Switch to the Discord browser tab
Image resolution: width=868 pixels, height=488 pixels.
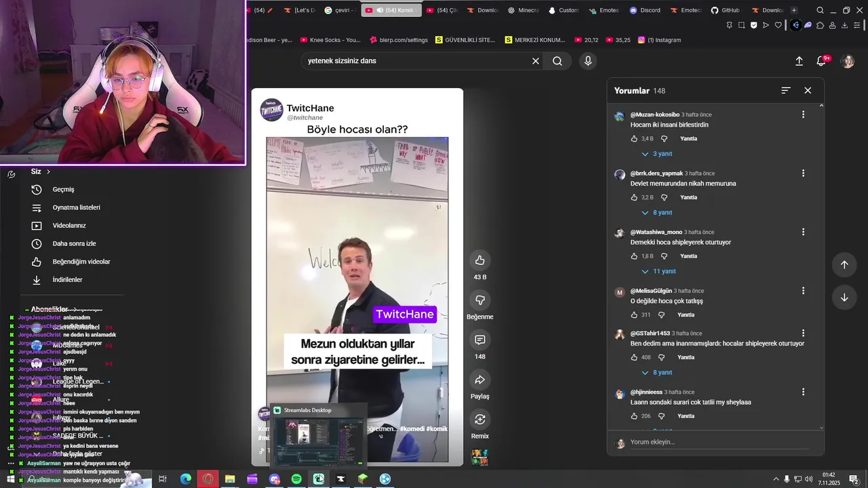(x=645, y=10)
